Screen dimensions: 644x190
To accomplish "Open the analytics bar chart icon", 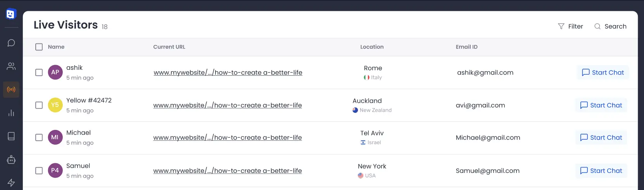I will [x=11, y=113].
